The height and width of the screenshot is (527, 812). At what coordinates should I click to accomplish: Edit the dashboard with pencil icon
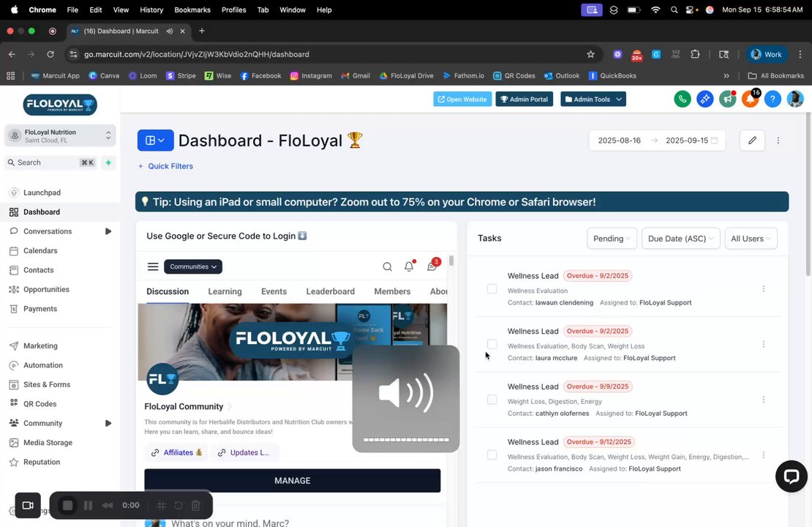pyautogui.click(x=752, y=141)
